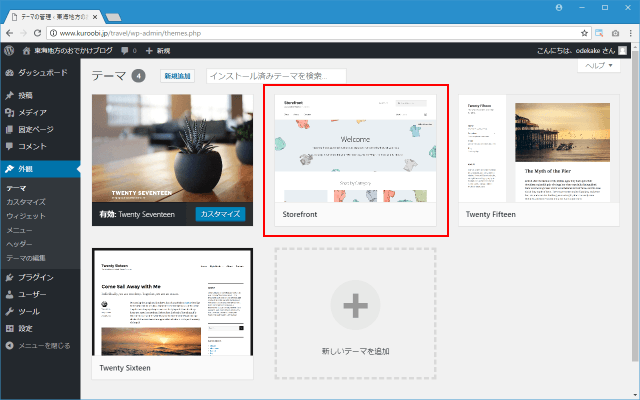Select the Storefront theme thumbnail

[x=356, y=149]
